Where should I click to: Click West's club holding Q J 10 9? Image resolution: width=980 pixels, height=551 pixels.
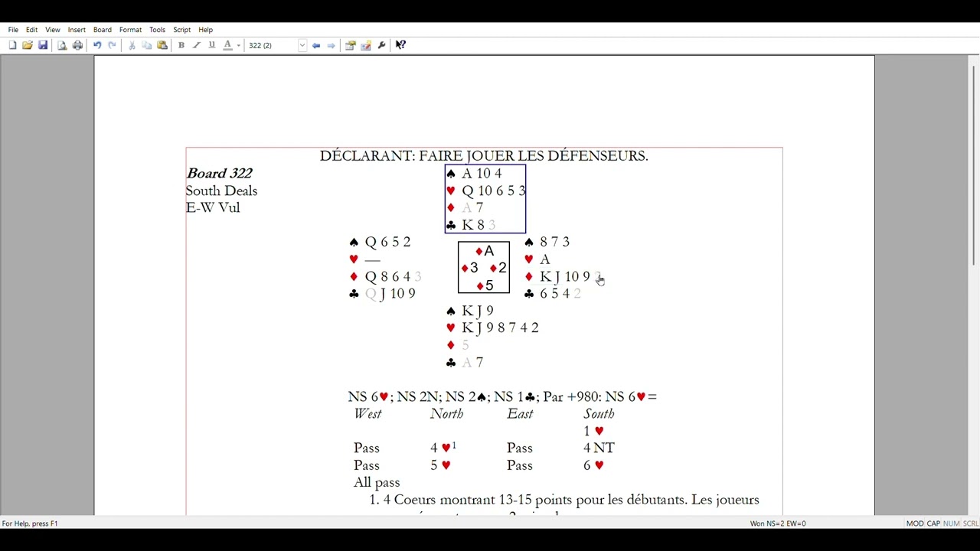click(382, 294)
